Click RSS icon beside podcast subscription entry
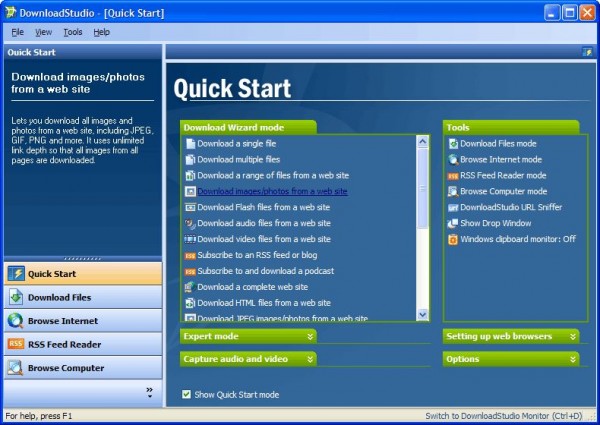 (190, 272)
